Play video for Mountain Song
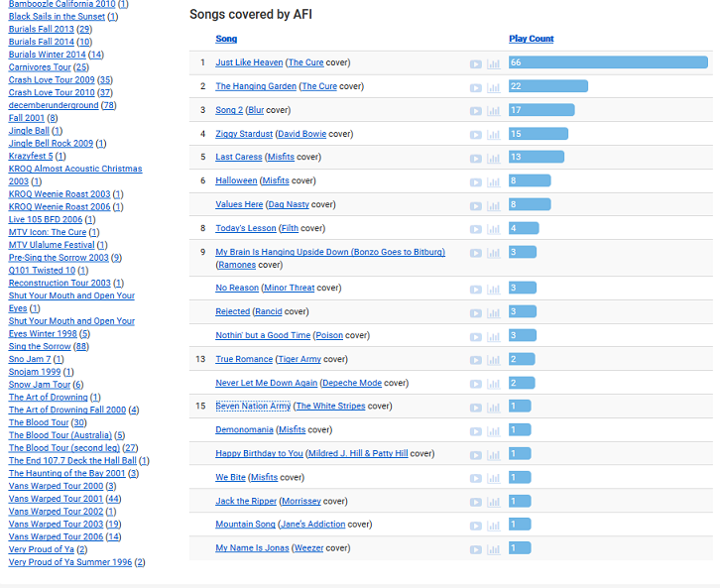The image size is (720, 588). pyautogui.click(x=476, y=527)
